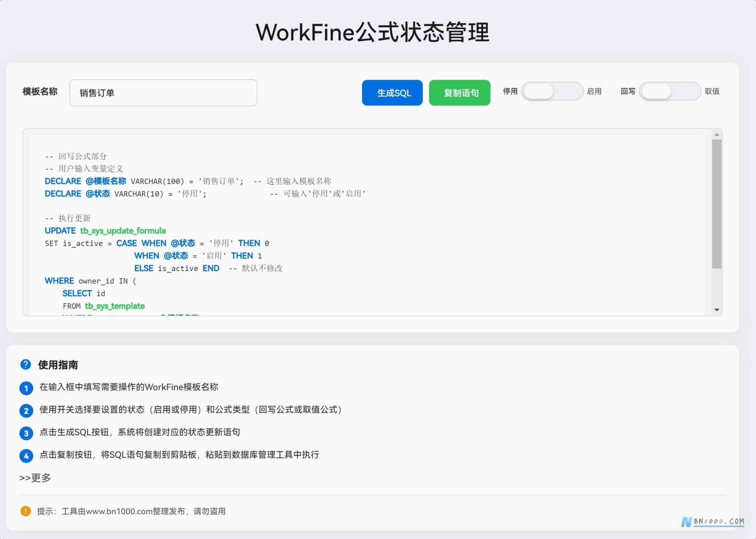The width and height of the screenshot is (756, 539).
Task: Click the "WHEN @状态 = '启用' THEN 1" line
Action: [198, 256]
